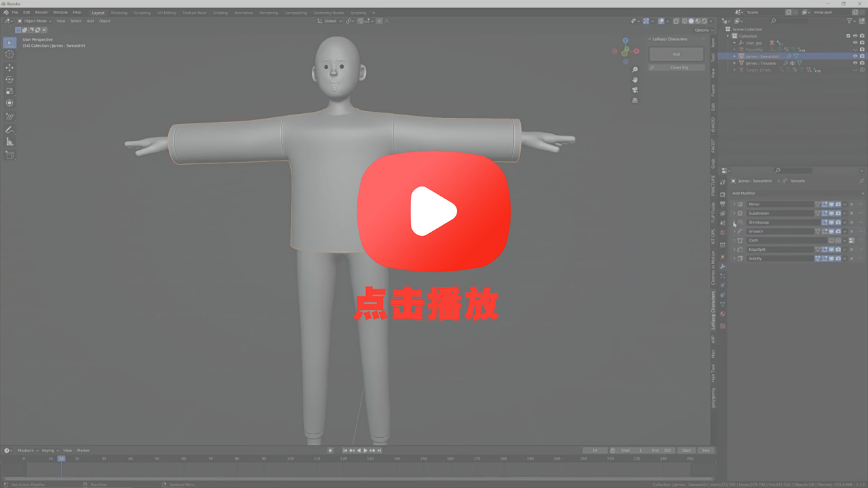The height and width of the screenshot is (488, 868).
Task: Select the Rotate tool
Action: (x=9, y=79)
